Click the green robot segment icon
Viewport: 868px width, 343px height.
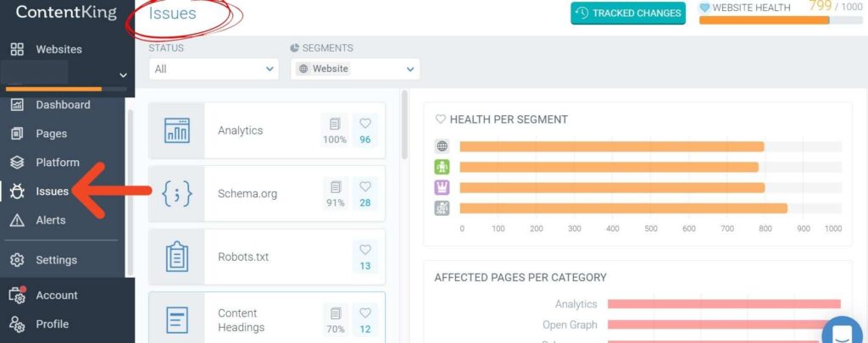(442, 167)
